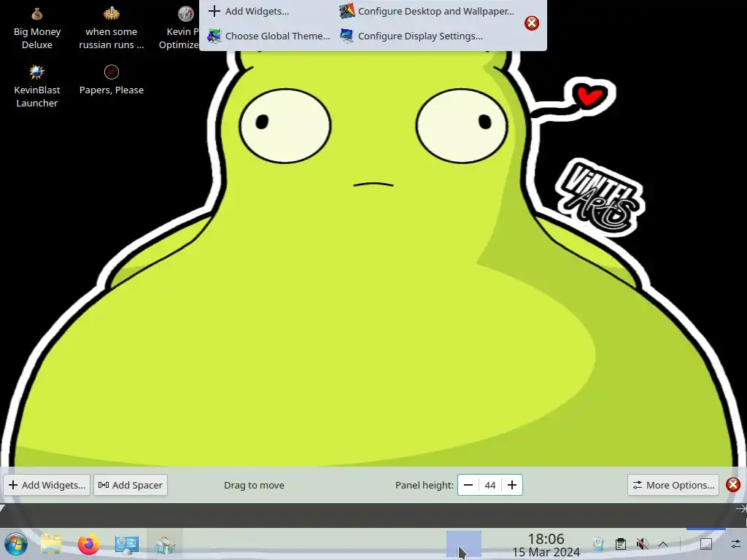Open the file manager folder icon in taskbar
747x560 pixels.
pyautogui.click(x=51, y=544)
